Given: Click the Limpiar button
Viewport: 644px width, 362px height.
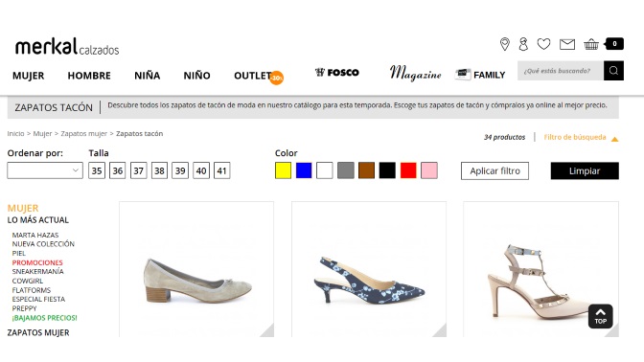Looking at the screenshot, I should click(x=585, y=170).
